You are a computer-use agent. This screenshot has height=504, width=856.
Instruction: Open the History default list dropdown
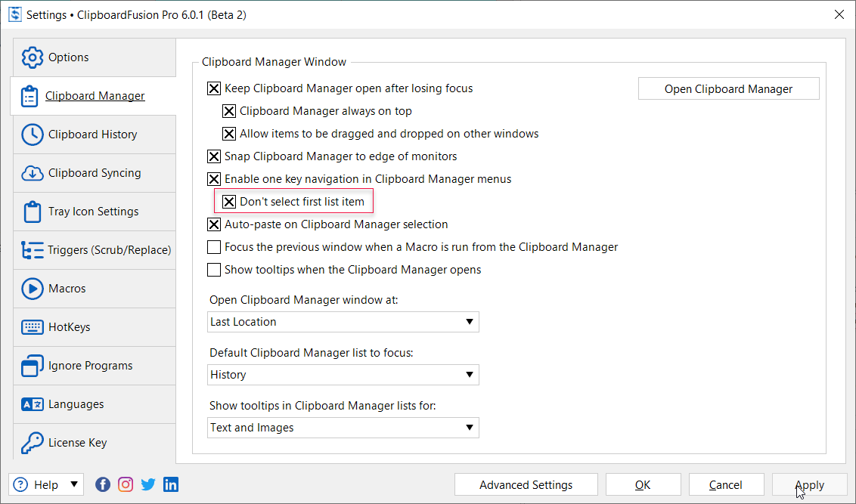click(470, 375)
